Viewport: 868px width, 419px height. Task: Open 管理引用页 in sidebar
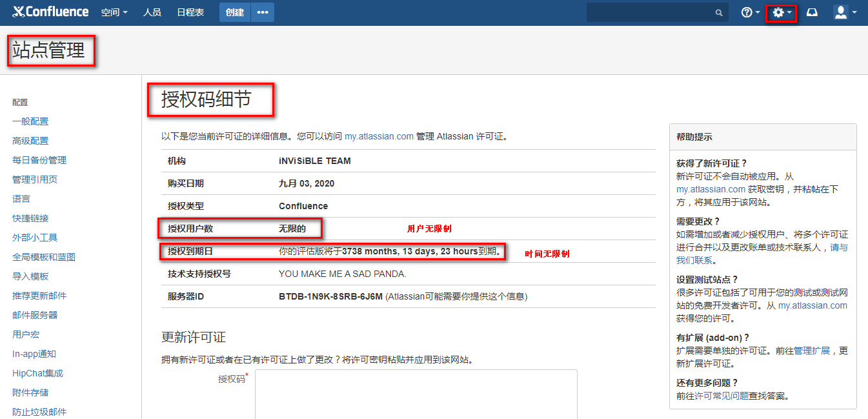coord(35,179)
